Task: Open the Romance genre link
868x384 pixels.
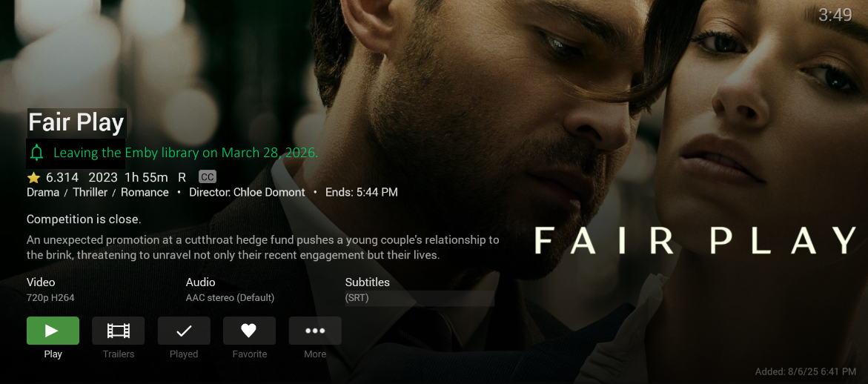Action: (145, 193)
